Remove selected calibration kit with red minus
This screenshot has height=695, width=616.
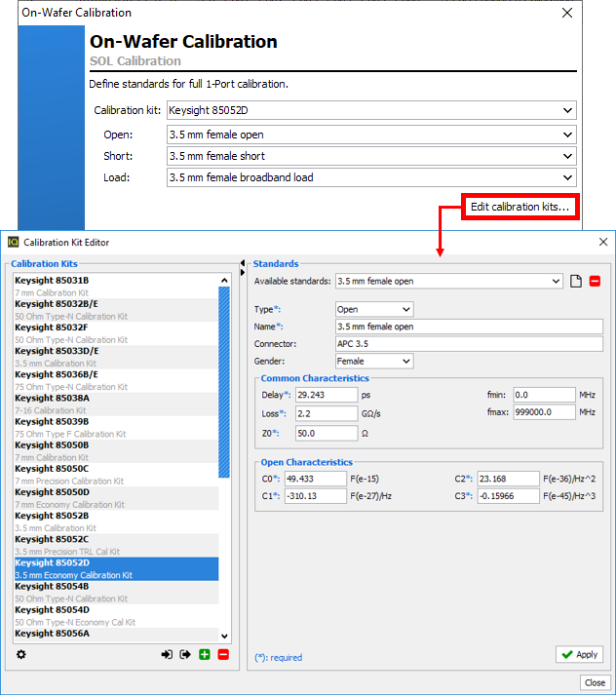[223, 654]
